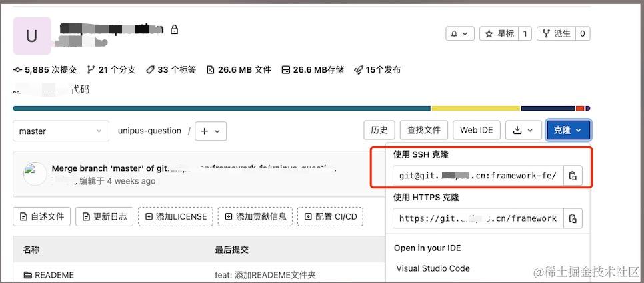Expand the download source code dropdown
The width and height of the screenshot is (644, 283).
[523, 130]
